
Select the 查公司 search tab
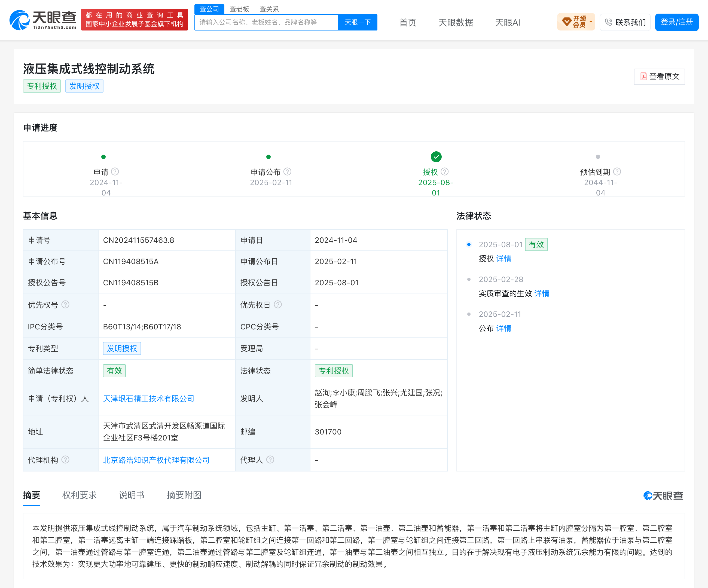(209, 9)
